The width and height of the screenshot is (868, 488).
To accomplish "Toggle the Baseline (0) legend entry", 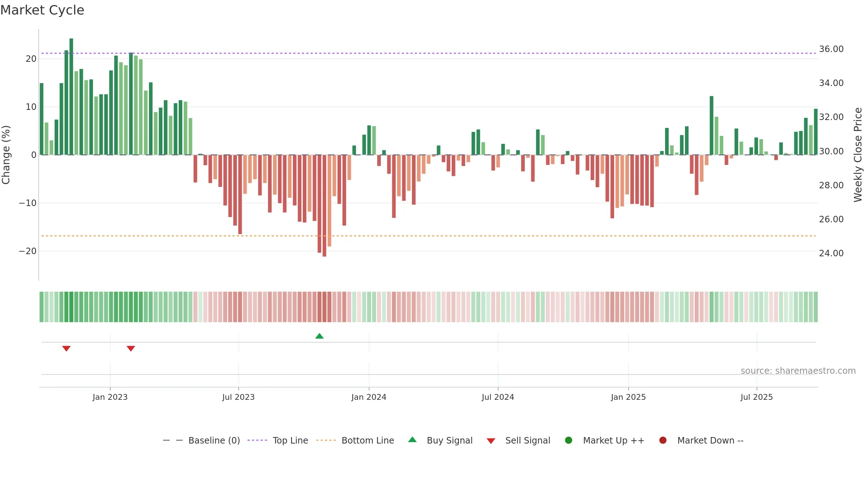I will (201, 440).
